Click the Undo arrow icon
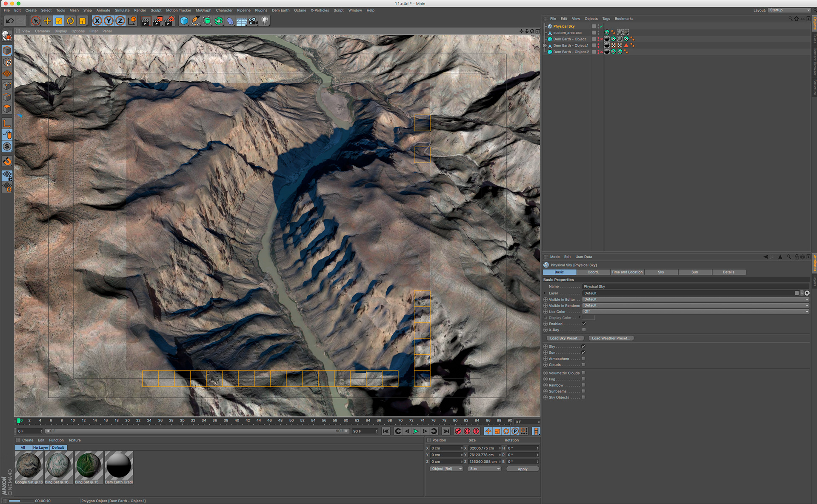Screen dimensions: 817x504 click(x=10, y=21)
